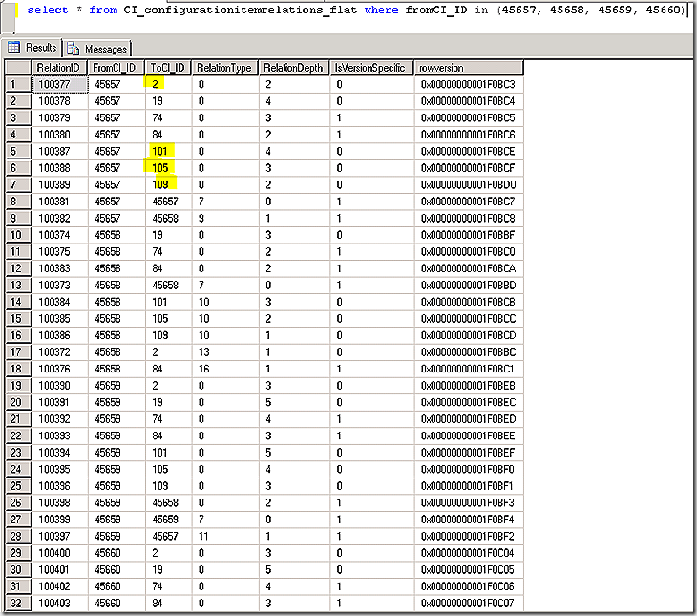697x616 pixels.
Task: Click rowversion cell 0x00000000001F0BF4
Action: point(468,520)
